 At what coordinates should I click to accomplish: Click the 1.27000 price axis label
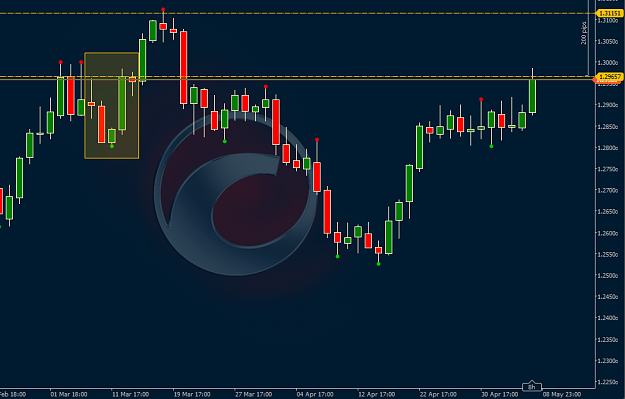pos(608,191)
